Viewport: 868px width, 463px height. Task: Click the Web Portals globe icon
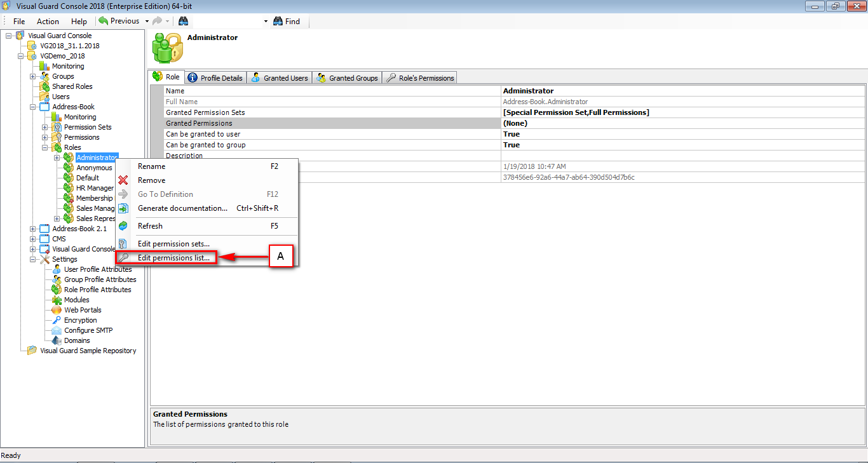[55, 309]
